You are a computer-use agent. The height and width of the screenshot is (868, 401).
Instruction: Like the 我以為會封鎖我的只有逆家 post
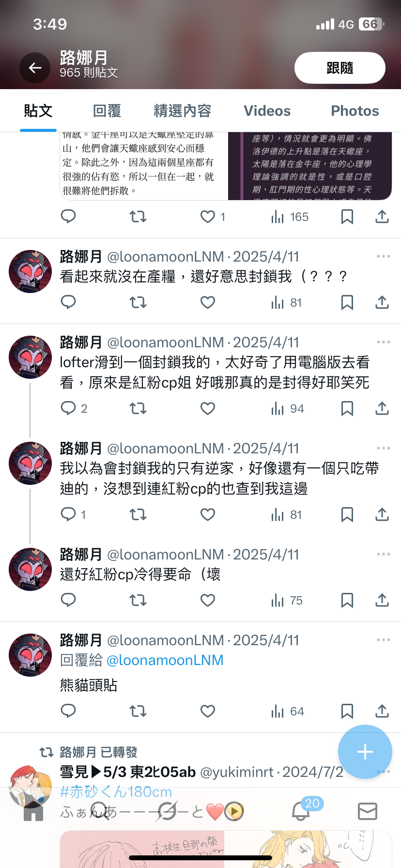208,515
